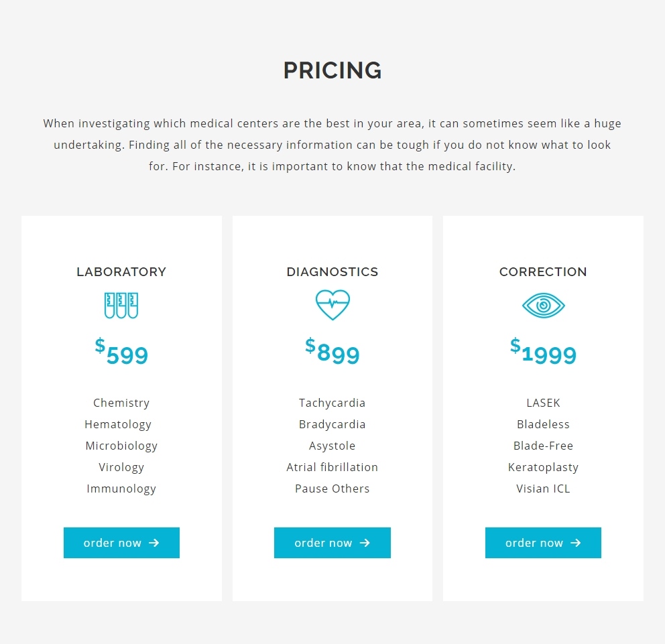Image resolution: width=665 pixels, height=644 pixels.
Task: Order the Laboratory plan now
Action: coord(122,543)
